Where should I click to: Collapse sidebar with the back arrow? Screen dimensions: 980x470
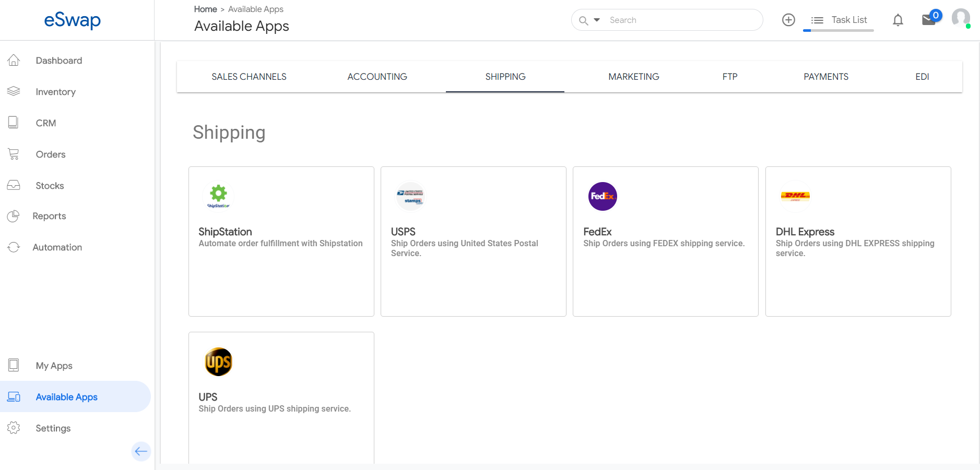pyautogui.click(x=141, y=451)
